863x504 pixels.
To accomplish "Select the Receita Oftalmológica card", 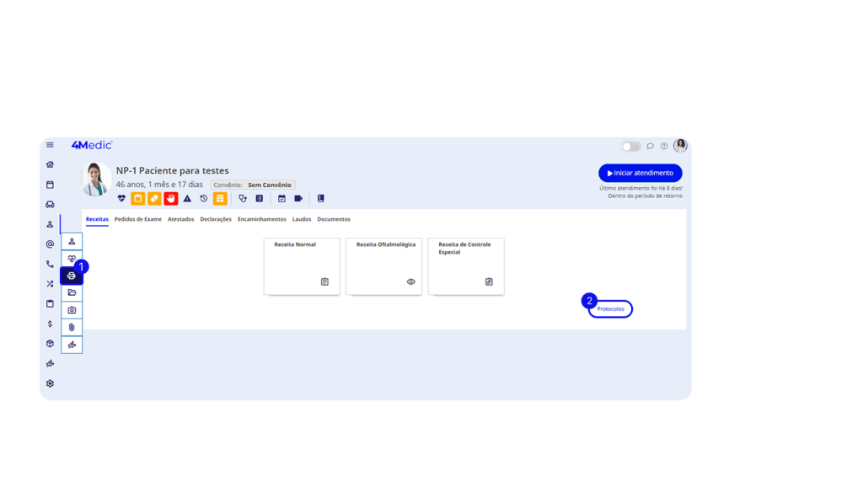I will (386, 266).
